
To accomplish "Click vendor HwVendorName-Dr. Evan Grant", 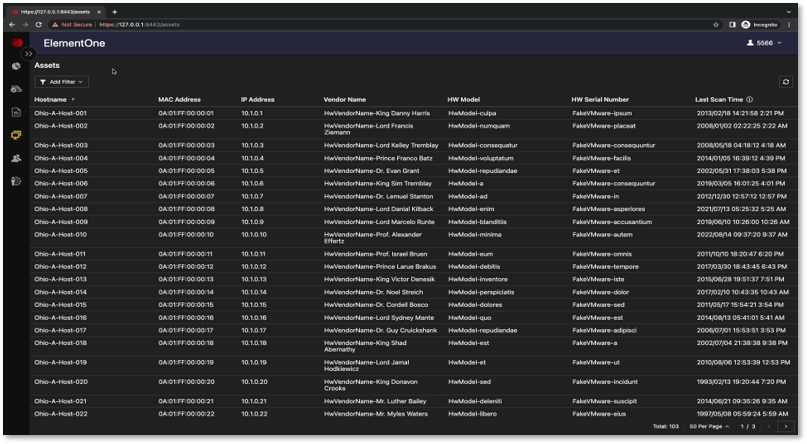I will pyautogui.click(x=372, y=171).
